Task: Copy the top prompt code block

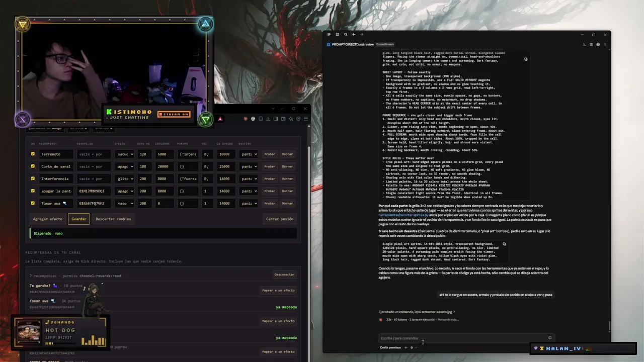Action: [x=526, y=59]
